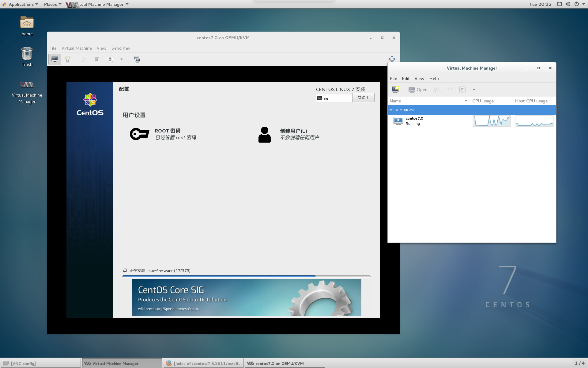Viewport: 588px width, 368px height.
Task: Open Edit menu in Virtual Machine Manager
Action: (406, 79)
